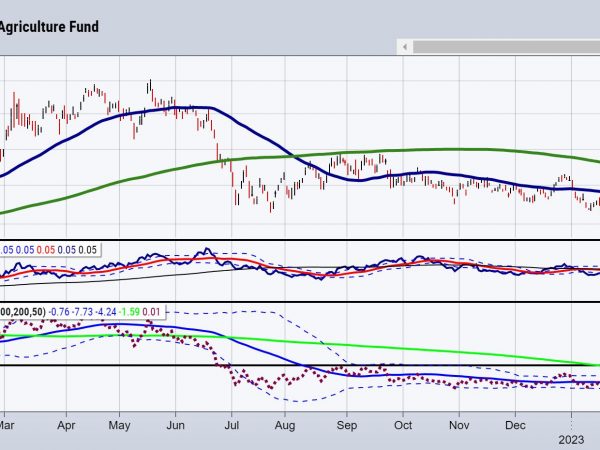
Task: Click the Dec month label
Action: [x=515, y=425]
